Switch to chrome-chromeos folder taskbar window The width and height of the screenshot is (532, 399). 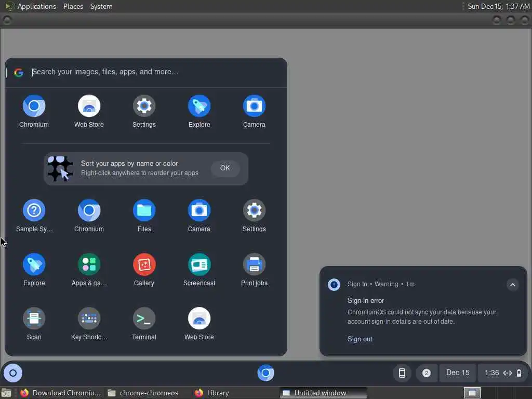(143, 393)
